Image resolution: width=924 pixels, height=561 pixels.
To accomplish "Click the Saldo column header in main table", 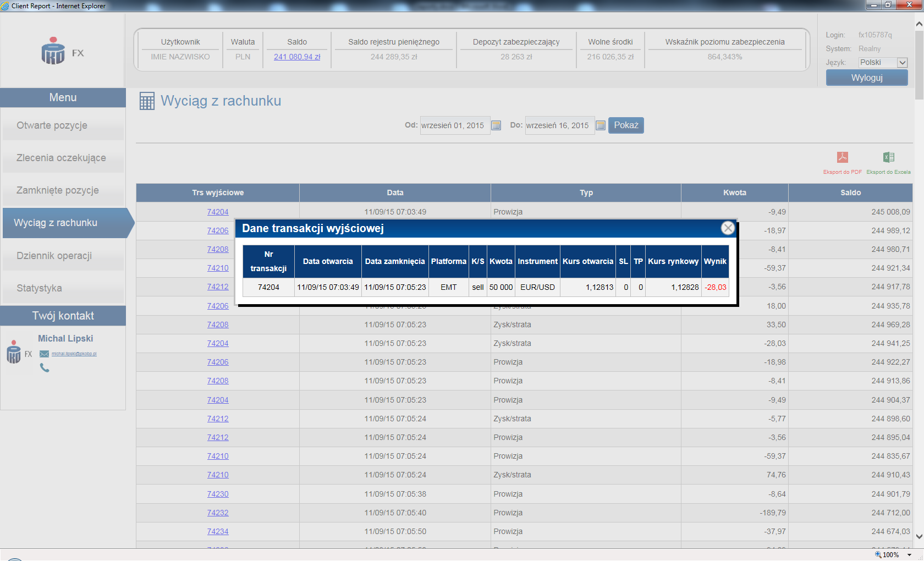I will pyautogui.click(x=850, y=193).
